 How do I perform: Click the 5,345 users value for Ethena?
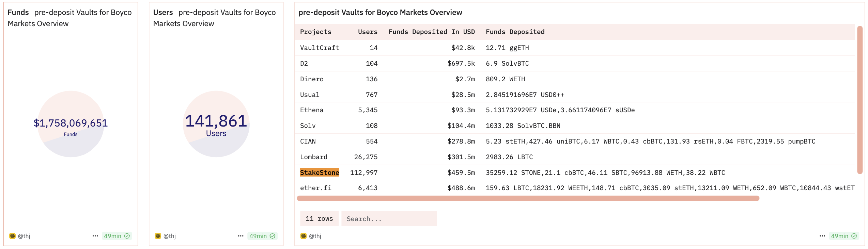pyautogui.click(x=368, y=110)
